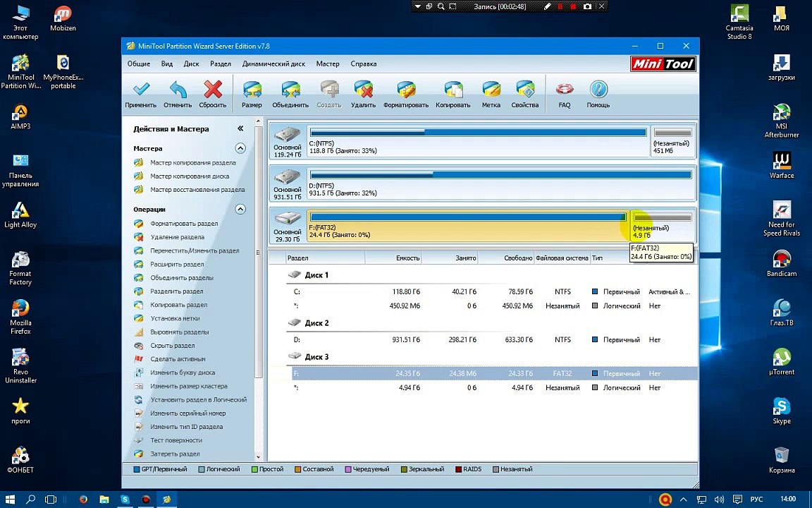Click Мастер восстановления раздела link
This screenshot has height=508, width=812.
(x=197, y=190)
